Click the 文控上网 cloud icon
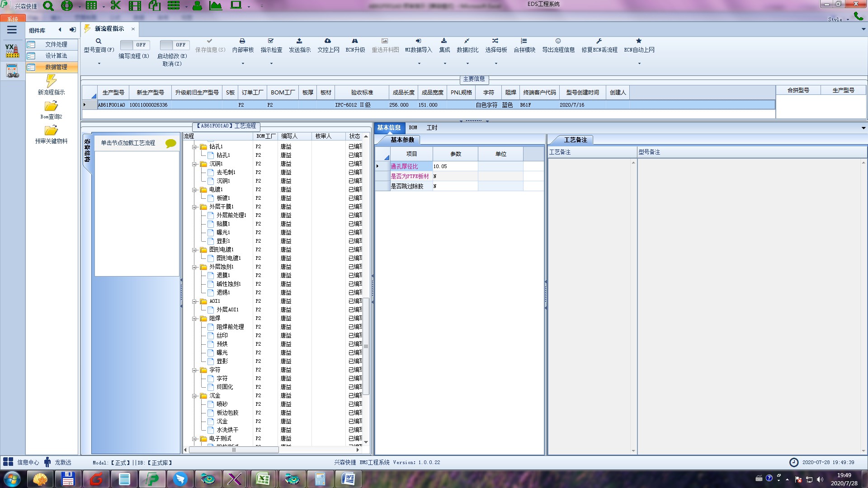 [x=328, y=41]
